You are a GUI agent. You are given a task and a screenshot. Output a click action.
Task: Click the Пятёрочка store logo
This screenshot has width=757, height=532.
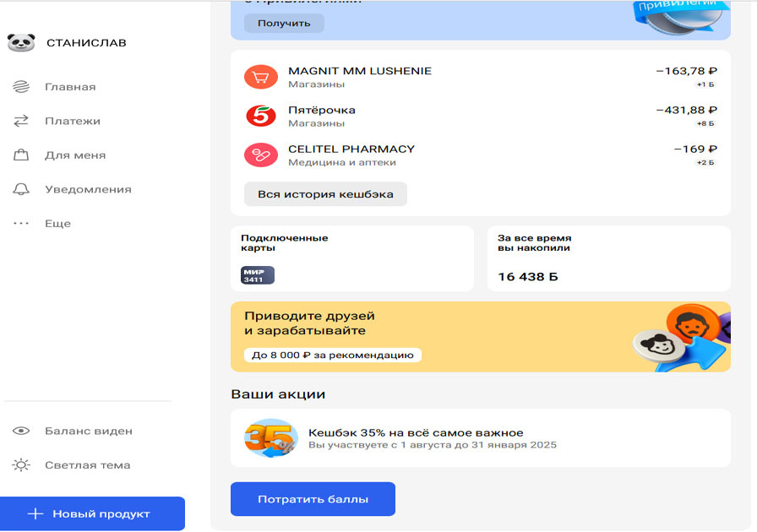(260, 117)
